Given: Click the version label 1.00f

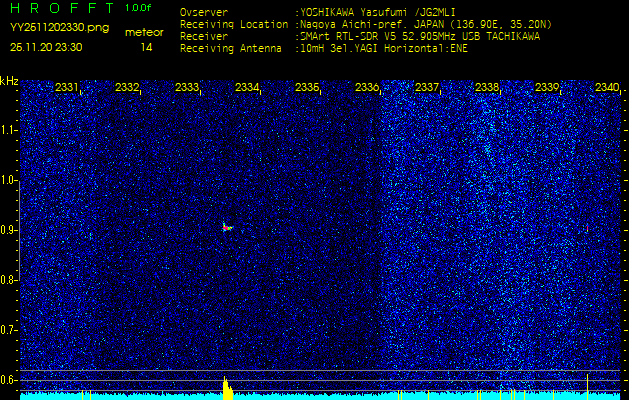Looking at the screenshot, I should [x=138, y=8].
